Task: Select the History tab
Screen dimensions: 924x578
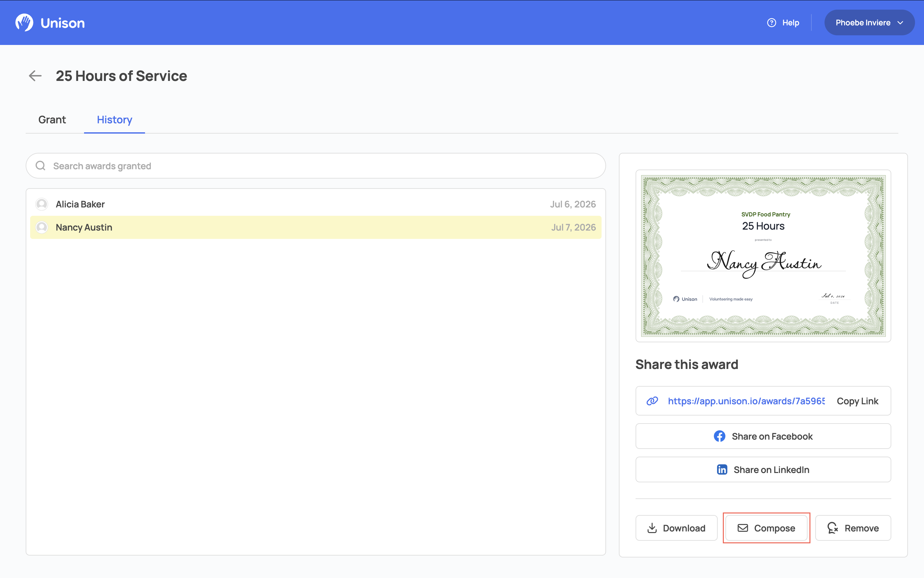Action: (114, 120)
